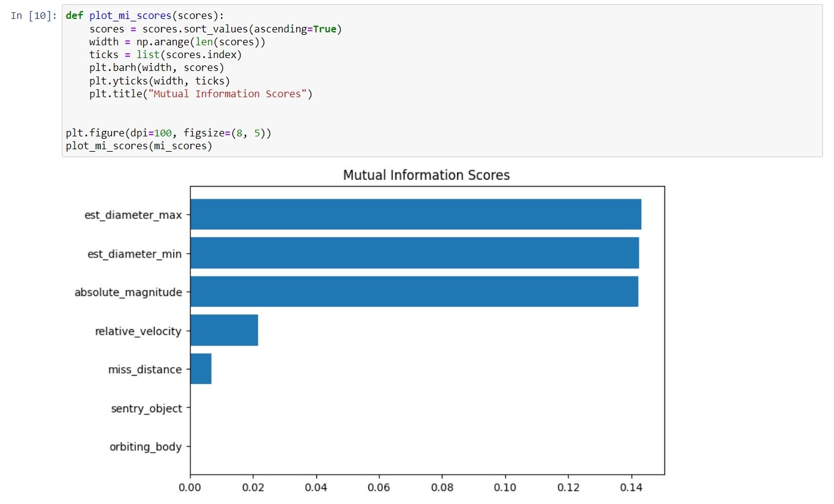This screenshot has height=504, width=834.
Task: Click the 0.06 x-axis tick label
Action: click(x=379, y=487)
